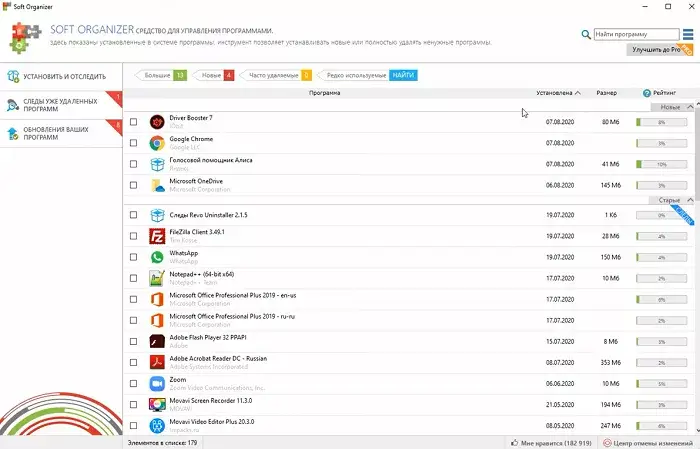Click the Soft Organizer puzzle logo
The width and height of the screenshot is (700, 449).
pyautogui.click(x=25, y=38)
